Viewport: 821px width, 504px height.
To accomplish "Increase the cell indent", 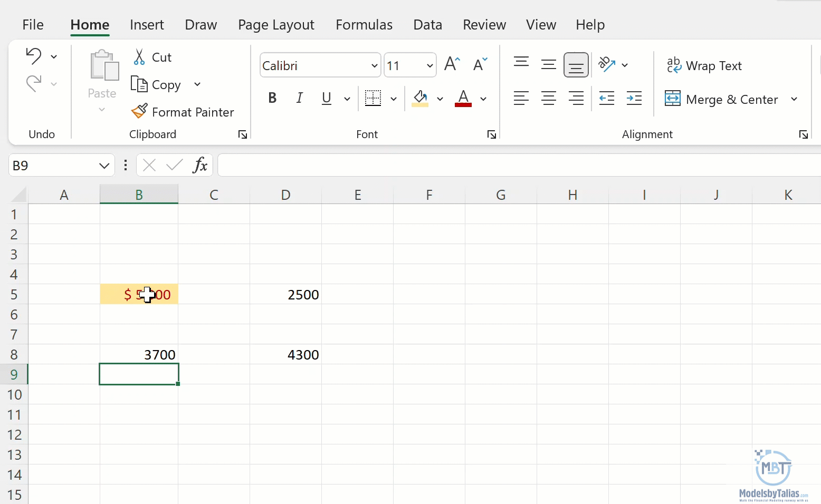I will (634, 99).
